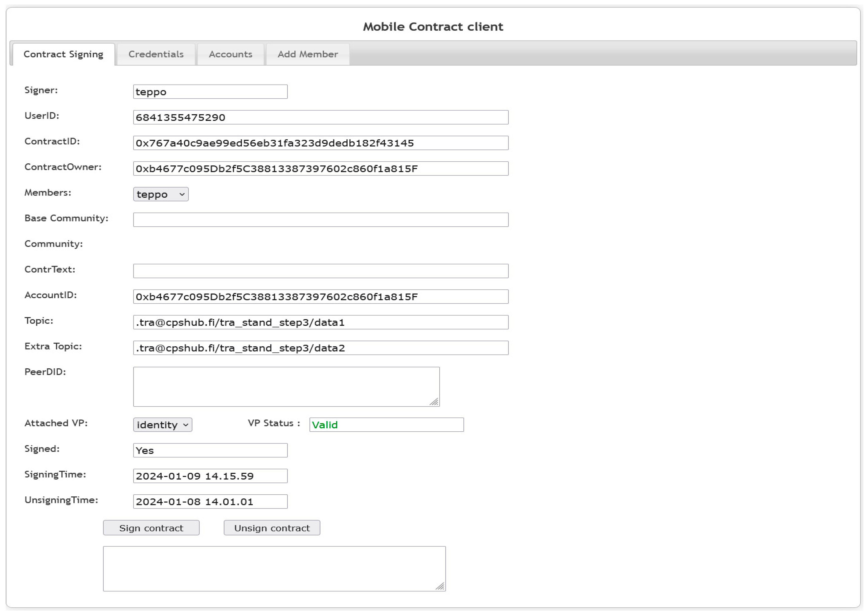The height and width of the screenshot is (616, 868).
Task: Click the Extra Topic field
Action: pyautogui.click(x=321, y=348)
